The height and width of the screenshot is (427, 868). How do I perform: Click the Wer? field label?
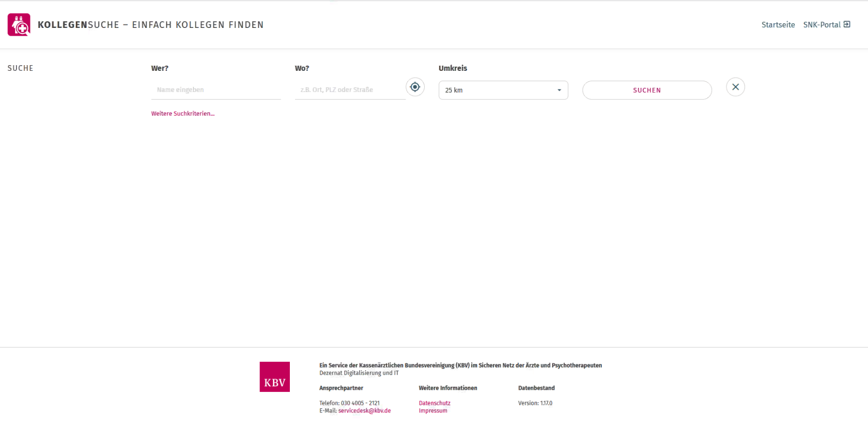[160, 68]
